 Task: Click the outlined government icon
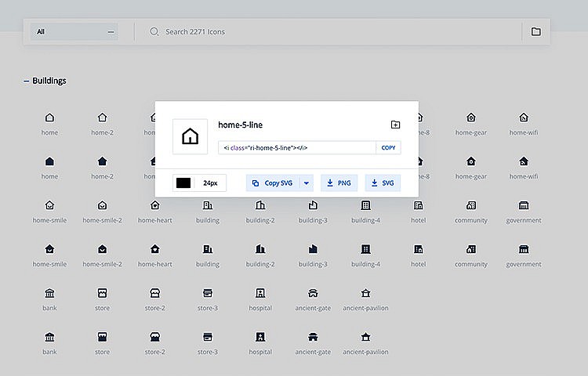tap(523, 205)
